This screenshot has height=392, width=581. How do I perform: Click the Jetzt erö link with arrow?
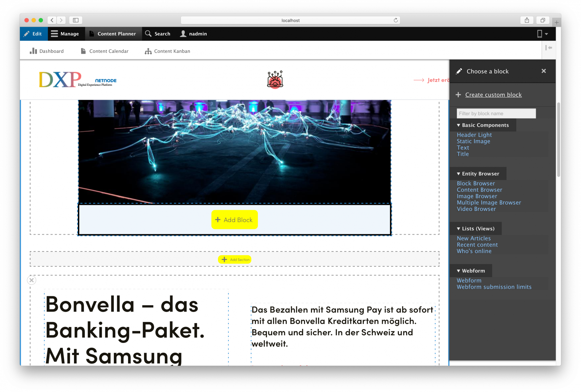click(431, 80)
